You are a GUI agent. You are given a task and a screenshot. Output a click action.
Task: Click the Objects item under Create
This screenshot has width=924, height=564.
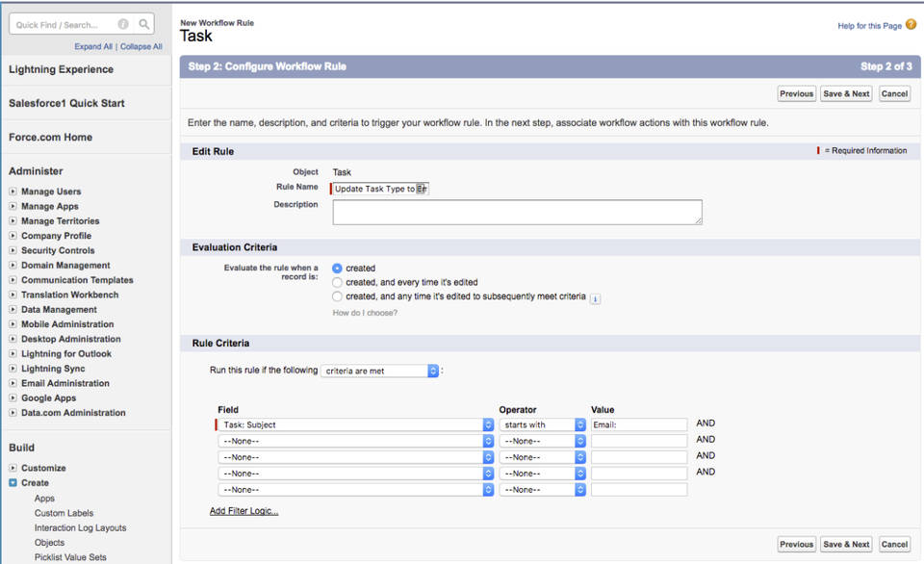point(49,543)
